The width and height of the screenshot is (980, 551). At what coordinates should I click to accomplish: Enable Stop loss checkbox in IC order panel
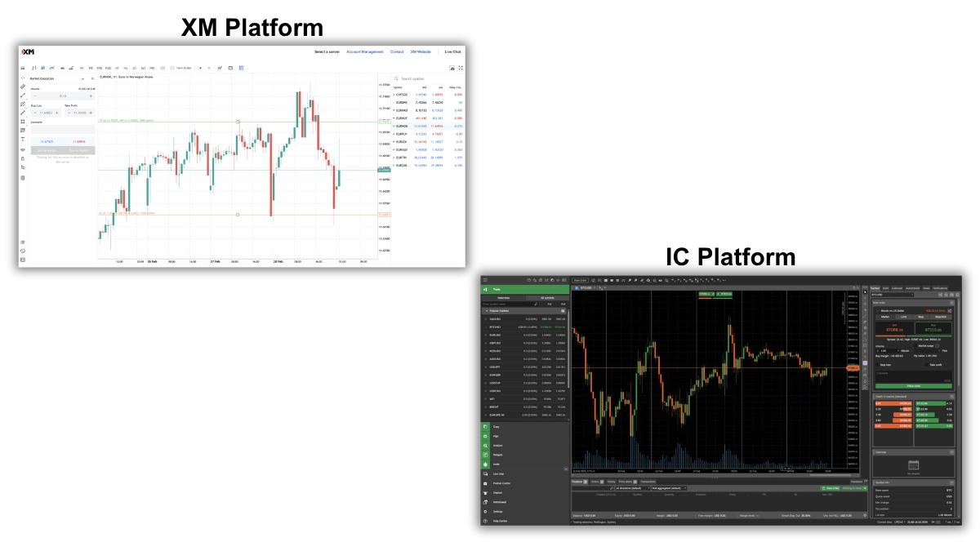click(877, 365)
